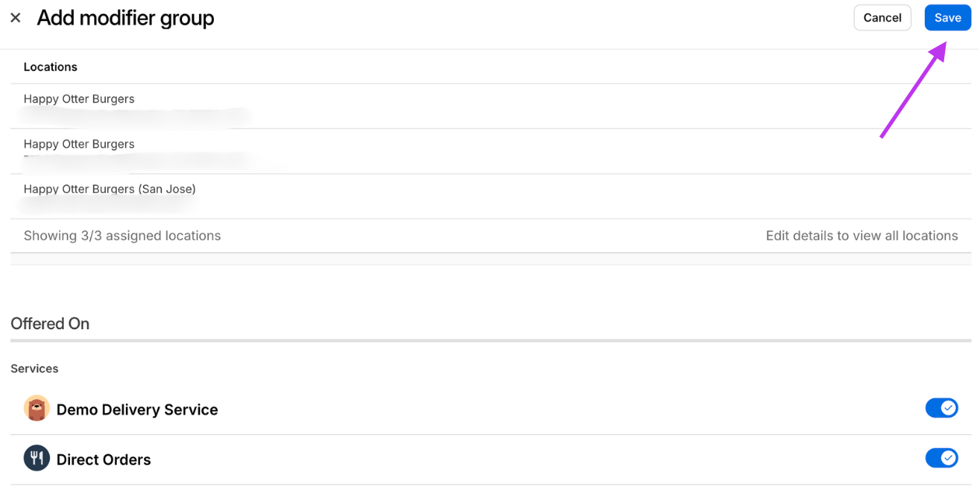Viewport: 980px width, 490px height.
Task: Click the Add modifier group title
Action: [x=125, y=18]
